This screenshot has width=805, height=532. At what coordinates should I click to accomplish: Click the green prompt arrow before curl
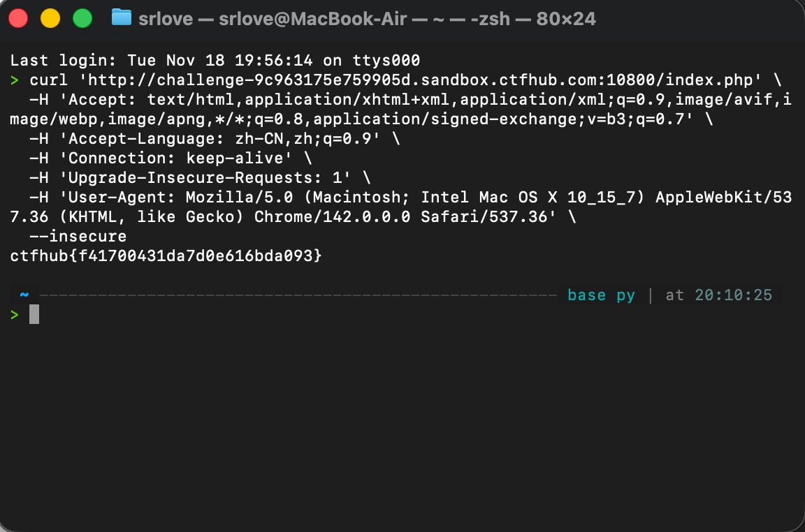click(15, 80)
